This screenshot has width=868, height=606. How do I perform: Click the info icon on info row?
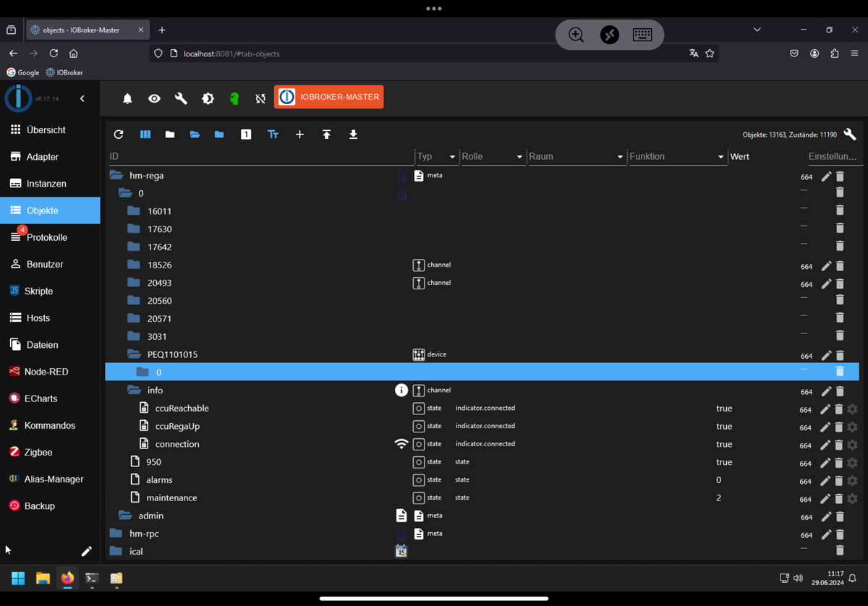click(x=401, y=391)
